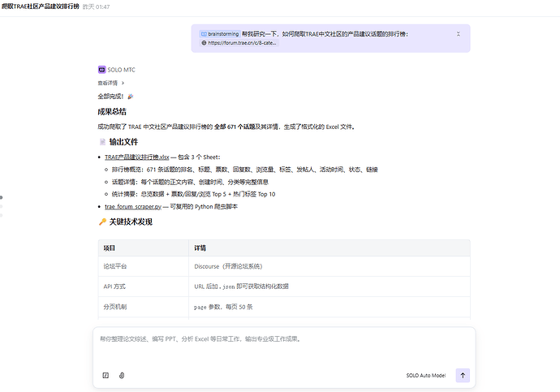The width and height of the screenshot is (560, 392).
Task: Click the document icon beside 输出文件
Action: [x=102, y=142]
